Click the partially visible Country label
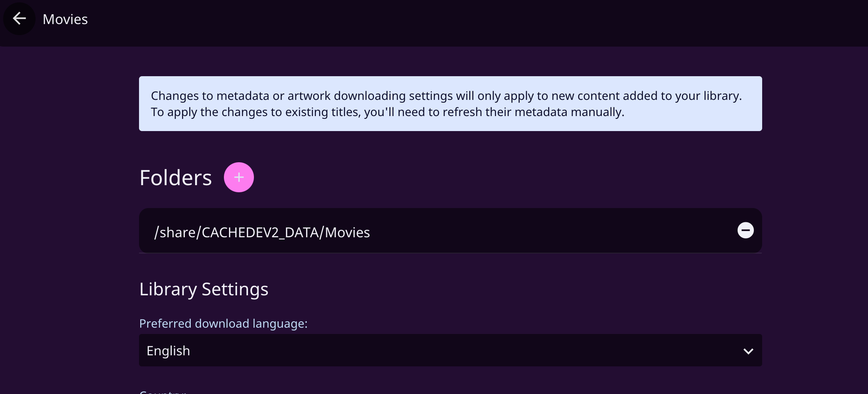The width and height of the screenshot is (868, 394). [x=163, y=392]
